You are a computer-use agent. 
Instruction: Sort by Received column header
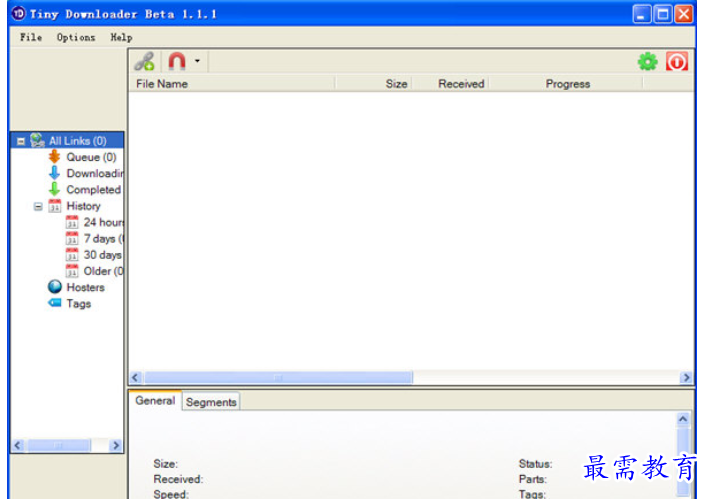pyautogui.click(x=451, y=84)
